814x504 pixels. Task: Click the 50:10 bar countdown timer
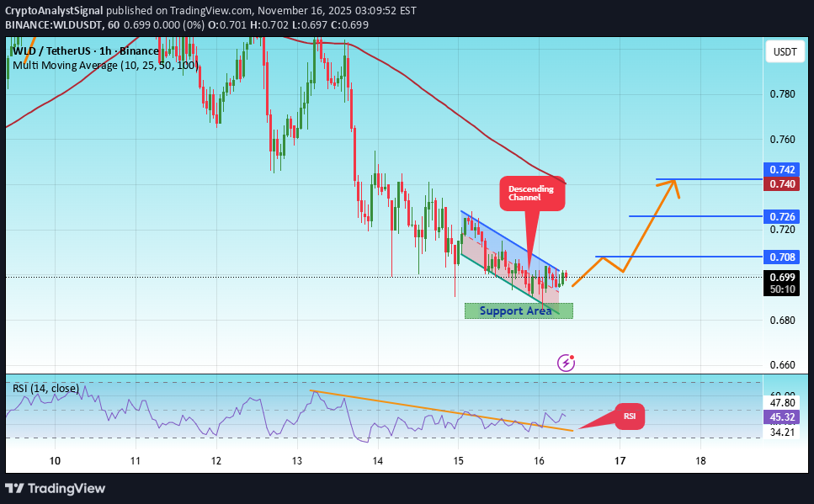[783, 288]
